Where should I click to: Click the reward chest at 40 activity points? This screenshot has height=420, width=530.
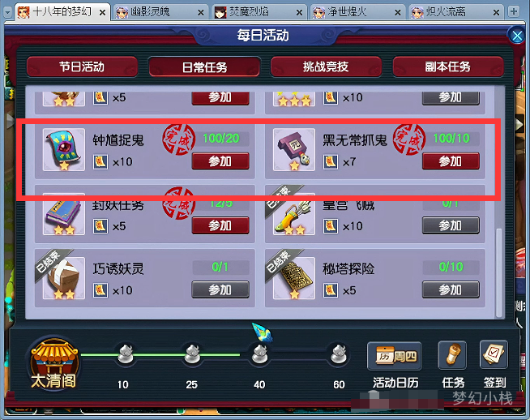coord(259,354)
